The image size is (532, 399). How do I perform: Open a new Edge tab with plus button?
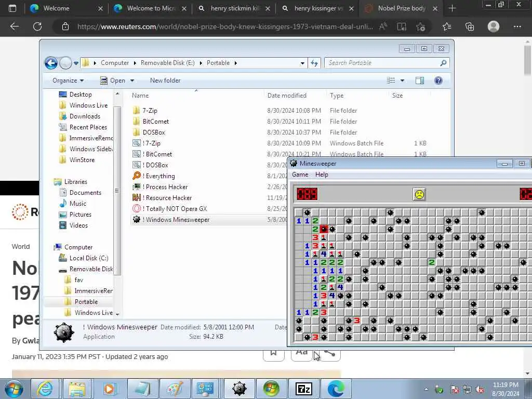coord(453,8)
